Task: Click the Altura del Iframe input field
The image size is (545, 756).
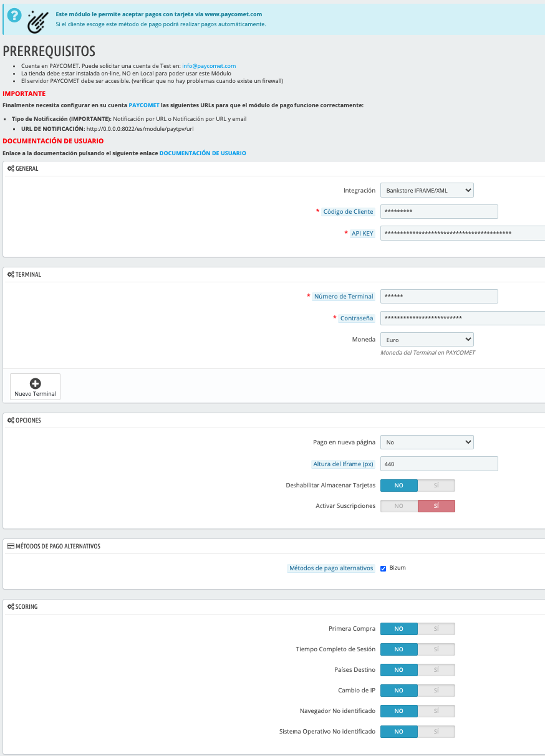Action: (x=438, y=464)
